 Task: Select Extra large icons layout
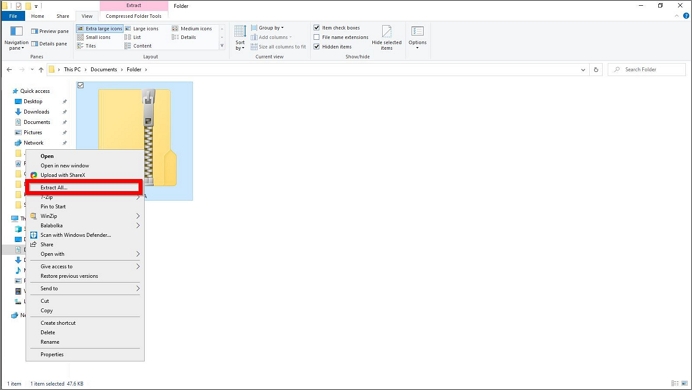coord(100,29)
